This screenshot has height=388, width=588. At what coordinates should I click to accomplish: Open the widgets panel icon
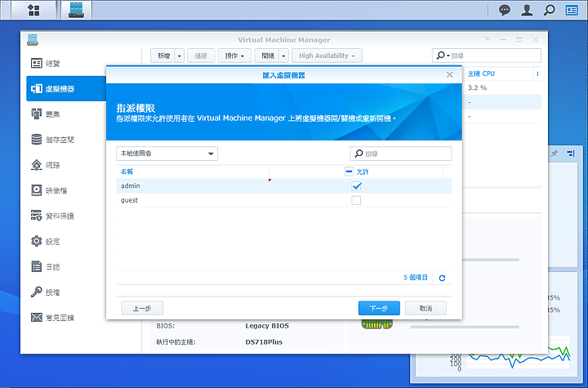tap(572, 10)
